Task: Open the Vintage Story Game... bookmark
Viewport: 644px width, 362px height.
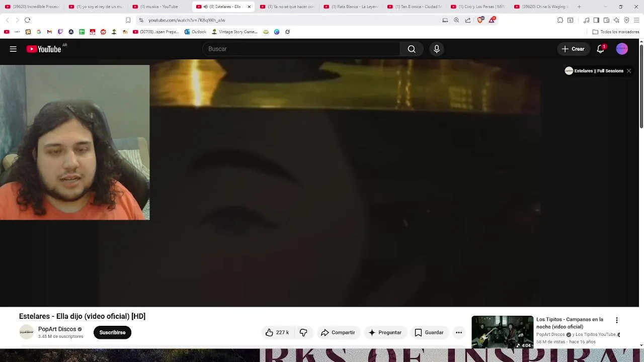Action: [234, 32]
